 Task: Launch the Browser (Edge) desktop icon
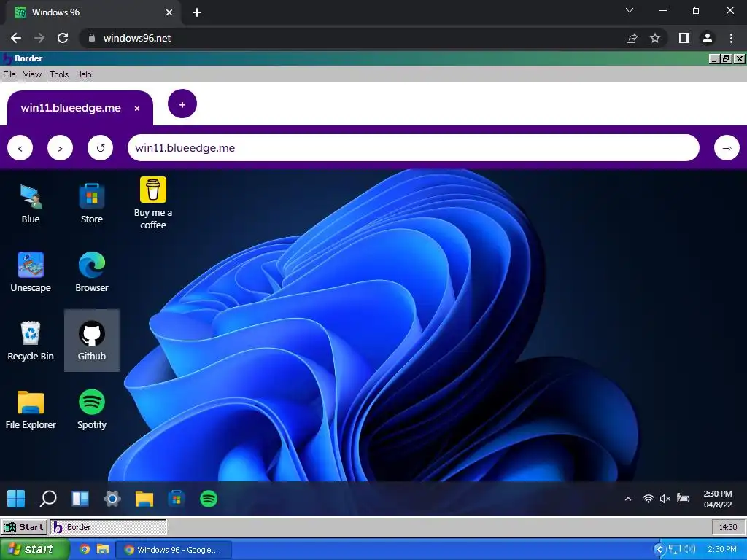point(91,272)
